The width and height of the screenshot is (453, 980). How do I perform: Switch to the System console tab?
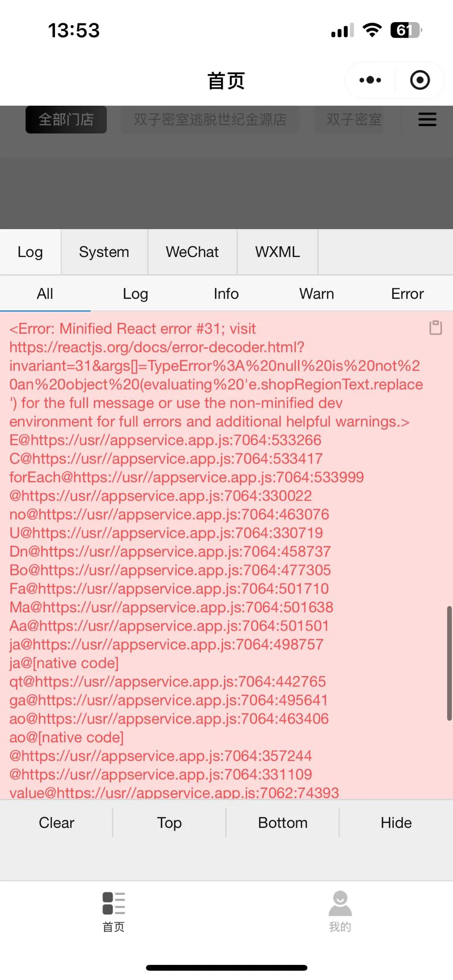click(x=104, y=252)
